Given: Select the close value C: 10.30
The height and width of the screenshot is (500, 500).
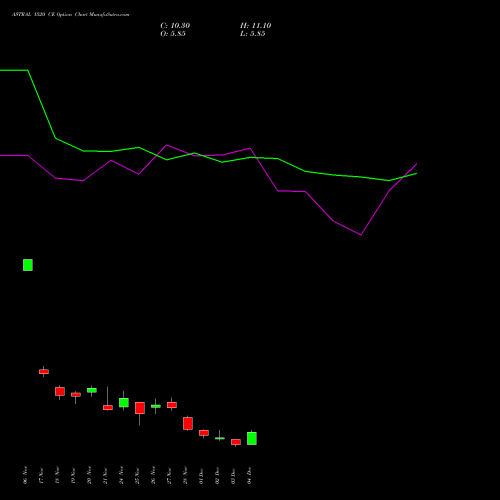Looking at the screenshot, I should (x=175, y=26).
